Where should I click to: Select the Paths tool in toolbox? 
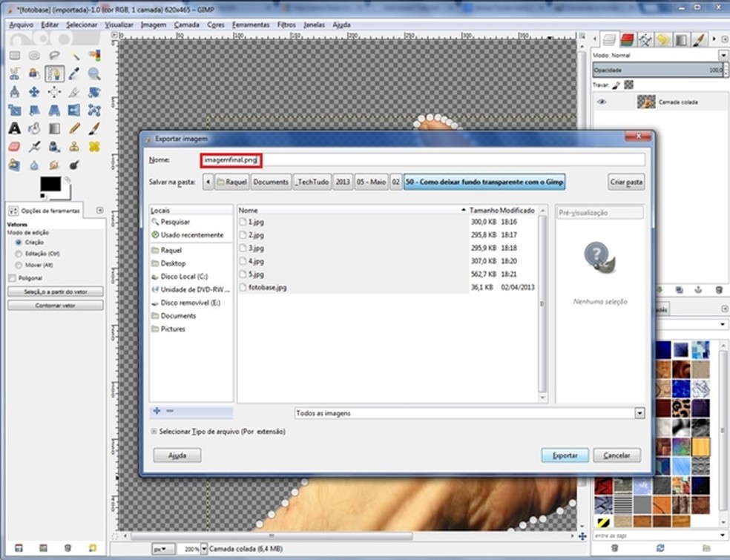click(x=54, y=73)
